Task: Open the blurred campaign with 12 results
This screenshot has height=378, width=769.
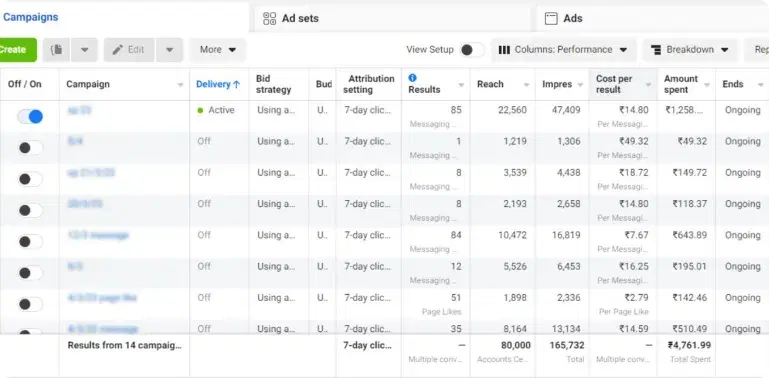Action: [x=75, y=266]
